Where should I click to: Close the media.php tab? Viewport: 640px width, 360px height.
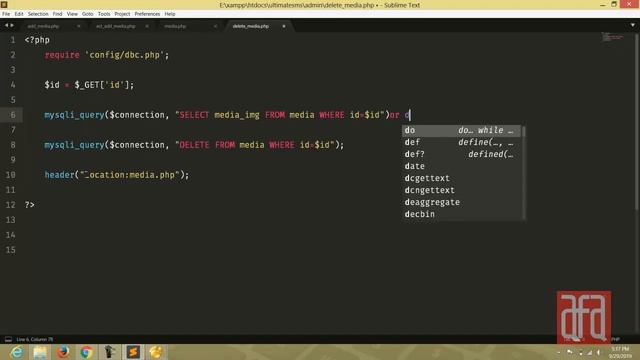pos(215,26)
